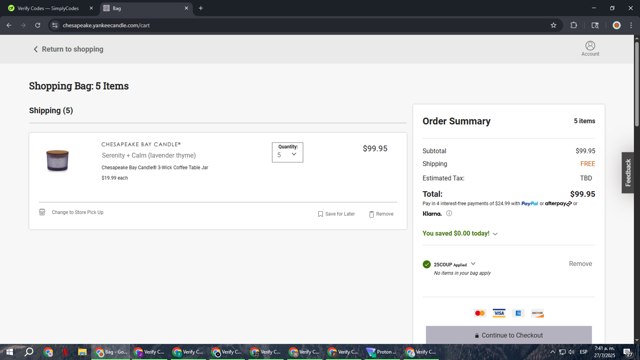Open the browser extensions puzzle icon

coord(573,25)
